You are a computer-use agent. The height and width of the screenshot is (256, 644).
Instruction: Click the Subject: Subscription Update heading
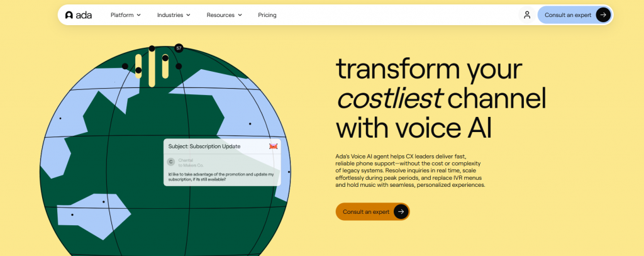(x=204, y=147)
